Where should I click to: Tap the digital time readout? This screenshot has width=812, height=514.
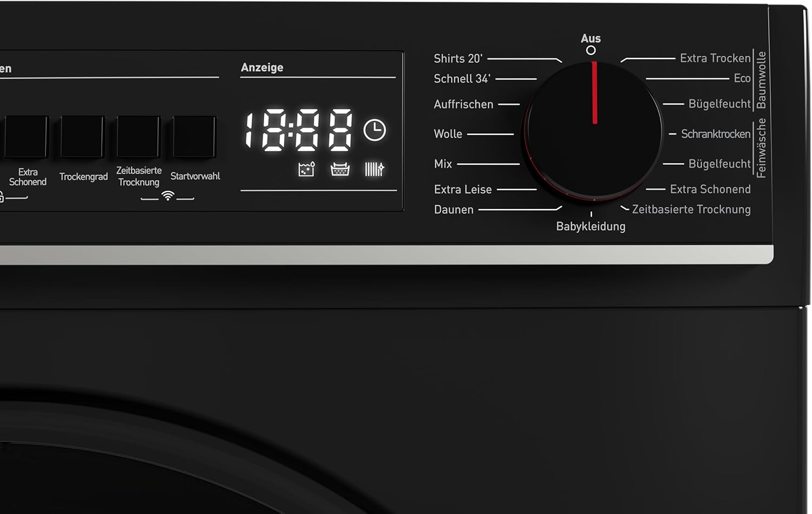299,130
